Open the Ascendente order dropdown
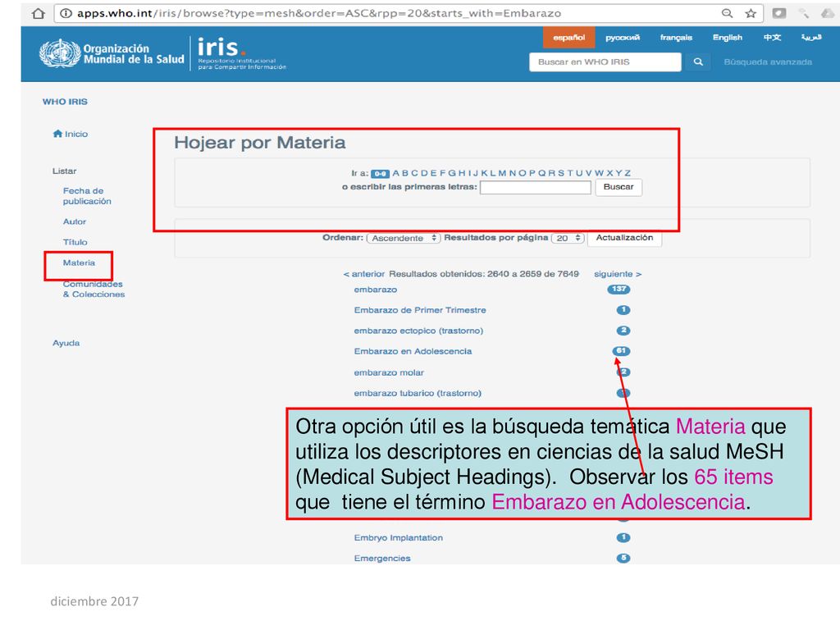The height and width of the screenshot is (630, 840). [x=404, y=238]
